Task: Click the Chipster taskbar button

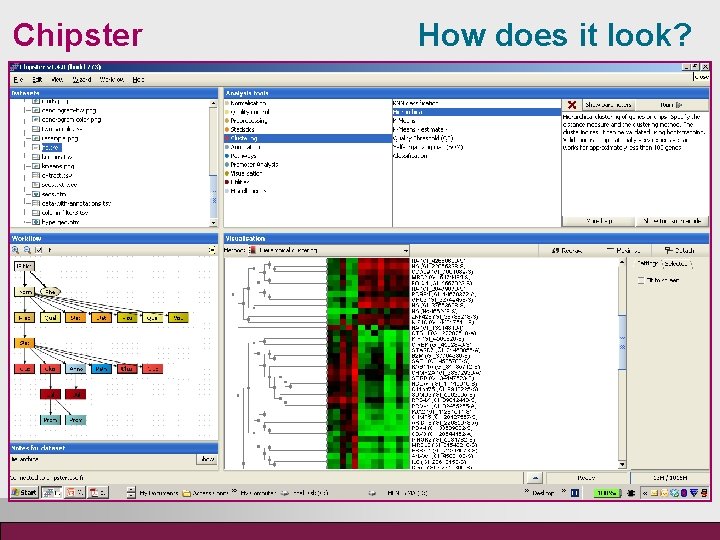Action: point(51,493)
